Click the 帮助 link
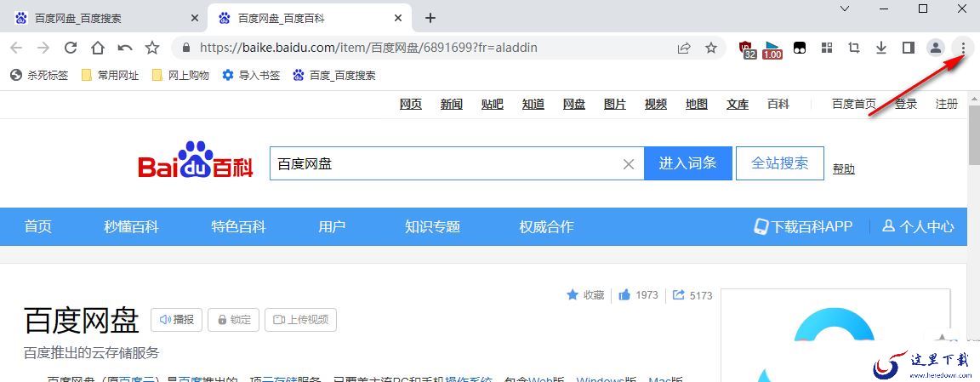 click(x=844, y=168)
